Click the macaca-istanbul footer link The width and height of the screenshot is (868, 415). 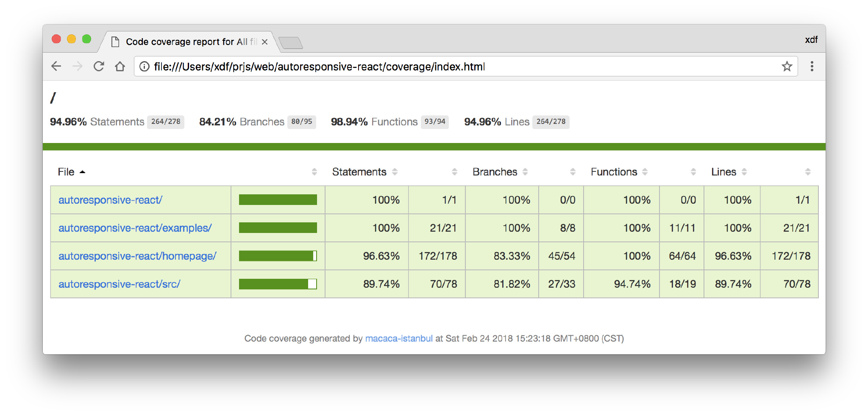[x=399, y=338]
